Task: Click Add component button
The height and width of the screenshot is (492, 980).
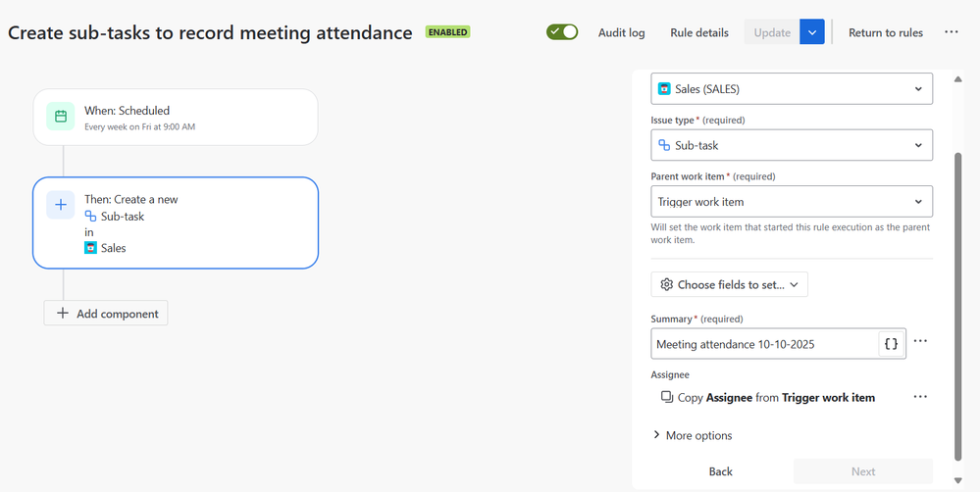Action: pyautogui.click(x=106, y=314)
